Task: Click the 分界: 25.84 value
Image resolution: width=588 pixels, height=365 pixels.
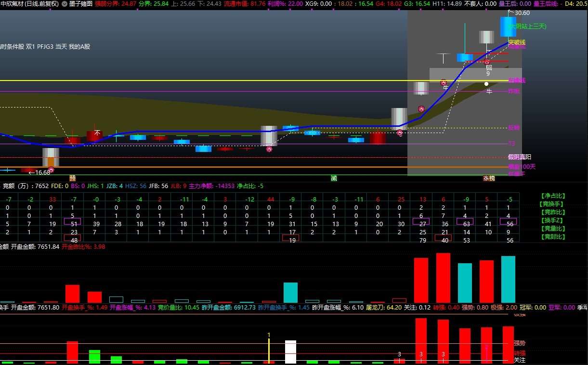Action: coord(154,3)
